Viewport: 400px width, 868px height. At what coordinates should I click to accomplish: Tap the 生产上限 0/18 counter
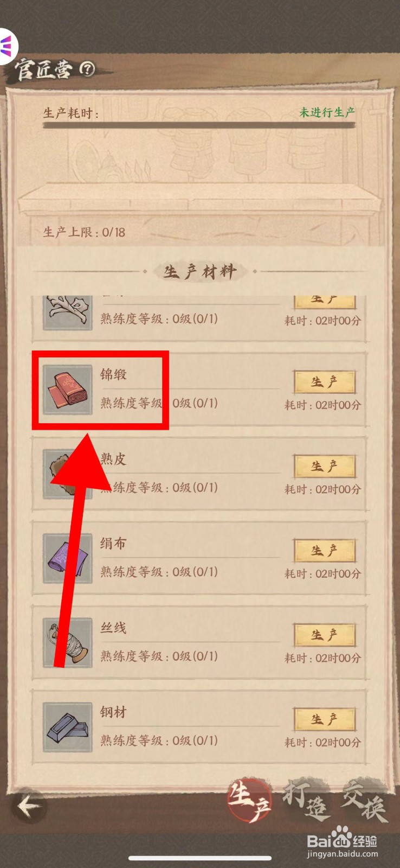[x=84, y=232]
